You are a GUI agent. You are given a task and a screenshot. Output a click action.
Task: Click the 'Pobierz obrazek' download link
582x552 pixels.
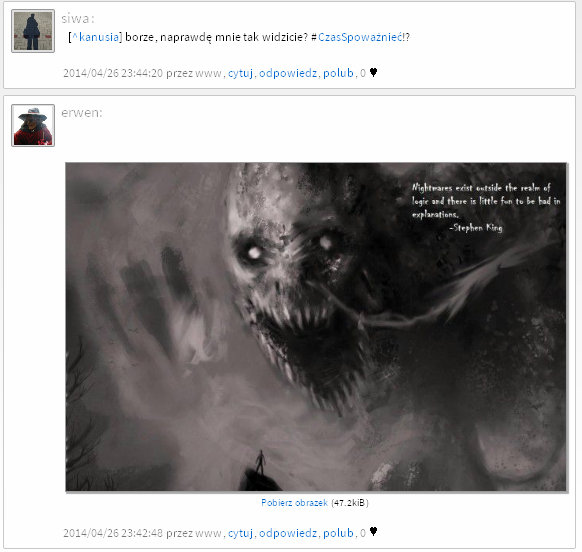[x=294, y=503]
